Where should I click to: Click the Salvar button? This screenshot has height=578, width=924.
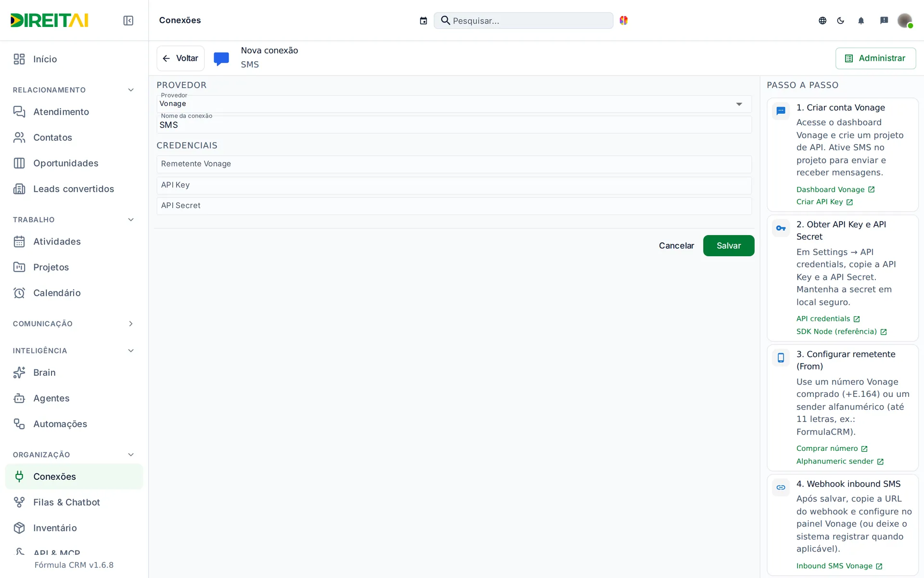(729, 246)
